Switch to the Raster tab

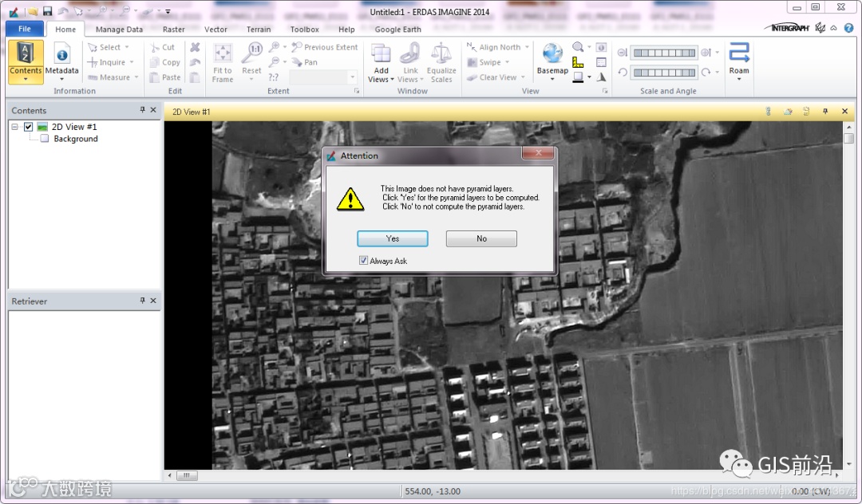click(174, 29)
